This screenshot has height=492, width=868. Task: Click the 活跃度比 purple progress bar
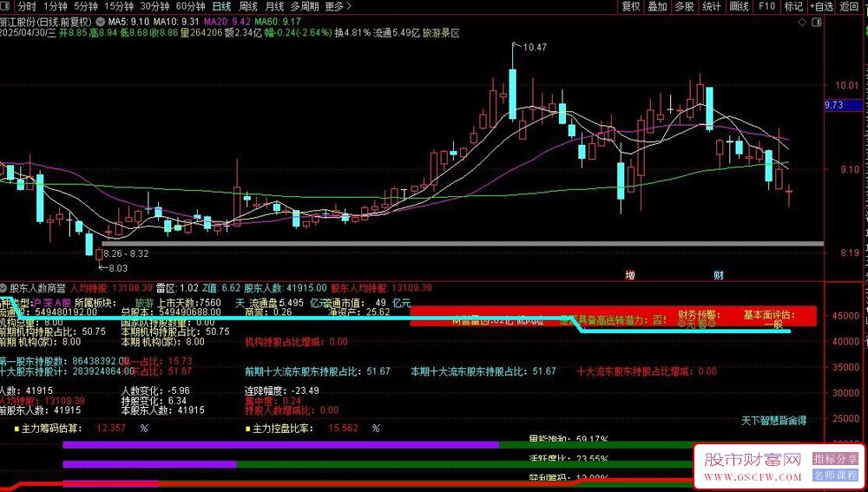coord(150,464)
